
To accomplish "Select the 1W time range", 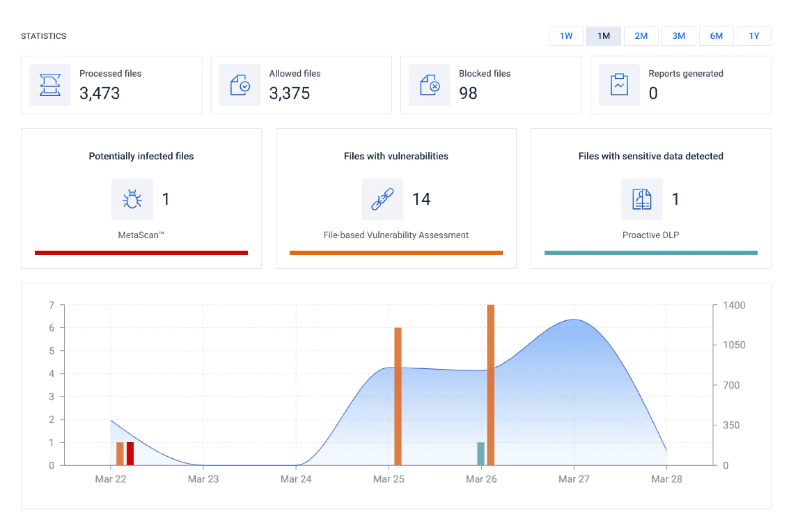I will [x=566, y=36].
